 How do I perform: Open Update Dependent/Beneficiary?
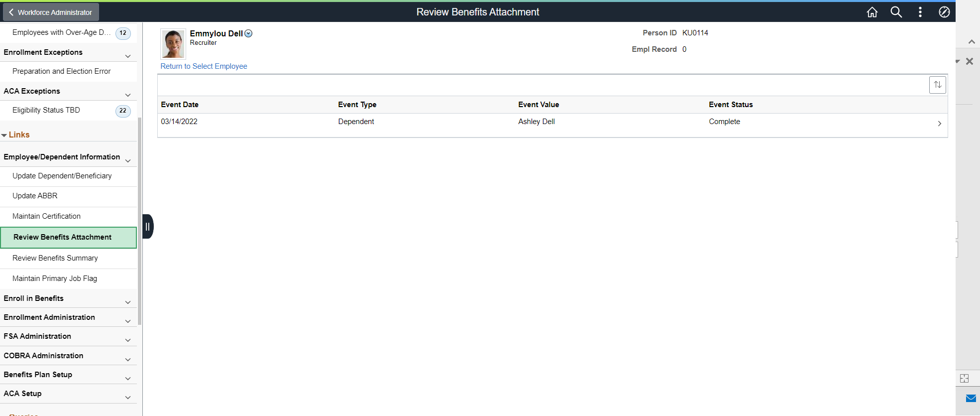click(x=68, y=176)
